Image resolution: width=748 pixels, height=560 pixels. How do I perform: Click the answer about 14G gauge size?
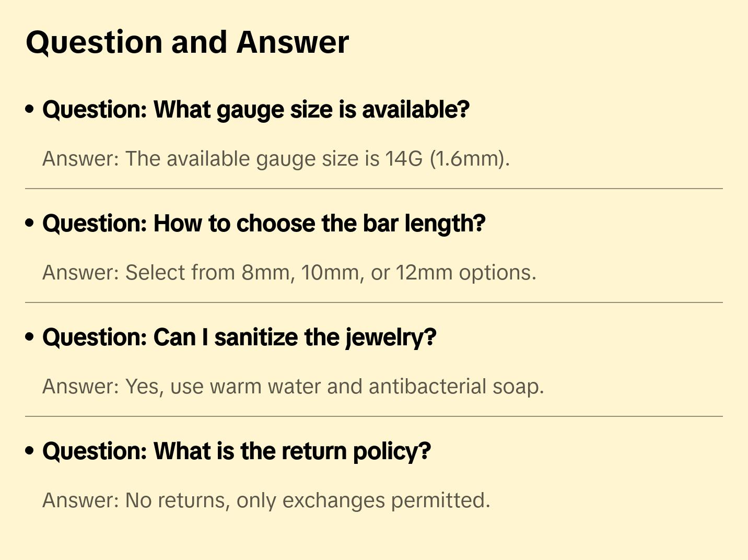pos(276,159)
